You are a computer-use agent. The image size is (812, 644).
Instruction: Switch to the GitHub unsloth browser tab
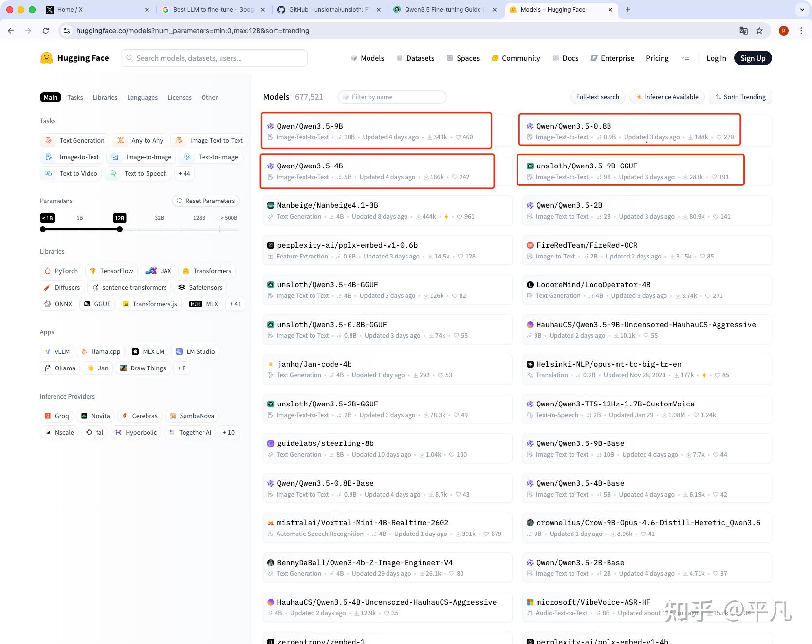(329, 10)
